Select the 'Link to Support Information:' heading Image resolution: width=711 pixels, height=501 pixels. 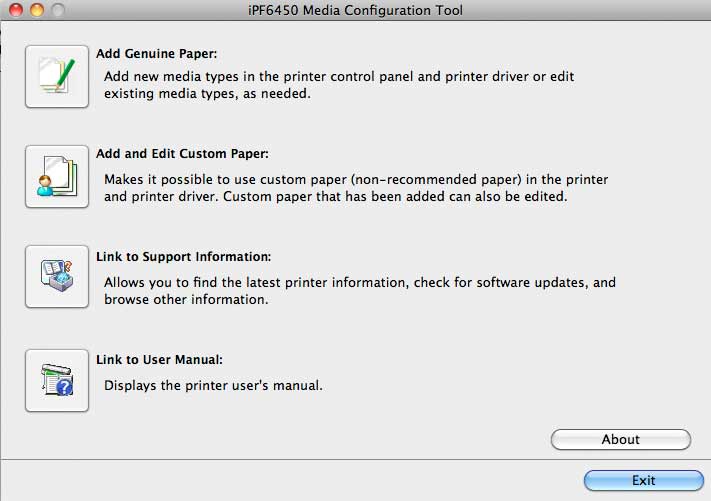pyautogui.click(x=184, y=257)
